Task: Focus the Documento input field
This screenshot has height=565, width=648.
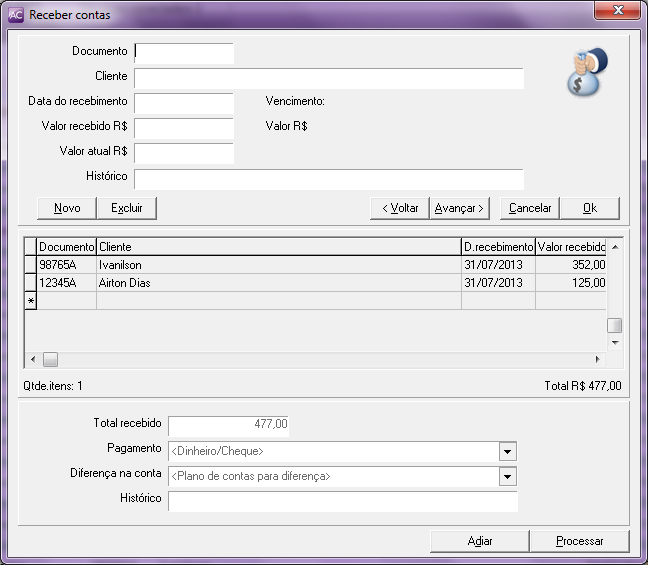Action: coord(184,53)
